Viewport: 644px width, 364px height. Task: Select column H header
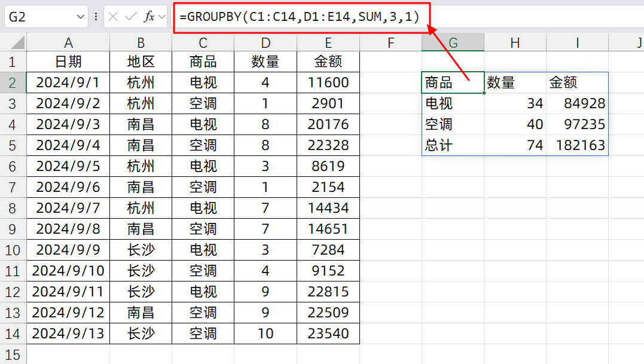515,42
